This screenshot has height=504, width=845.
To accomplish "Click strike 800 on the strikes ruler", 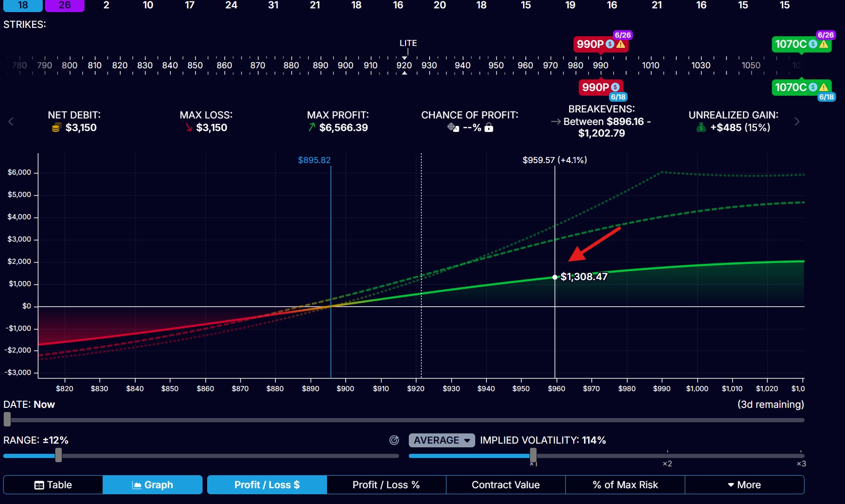I will [70, 65].
